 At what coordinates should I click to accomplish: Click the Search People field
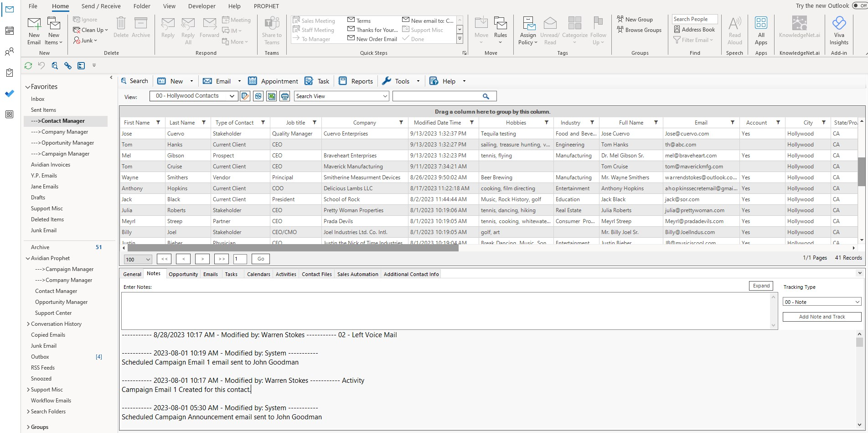[694, 19]
